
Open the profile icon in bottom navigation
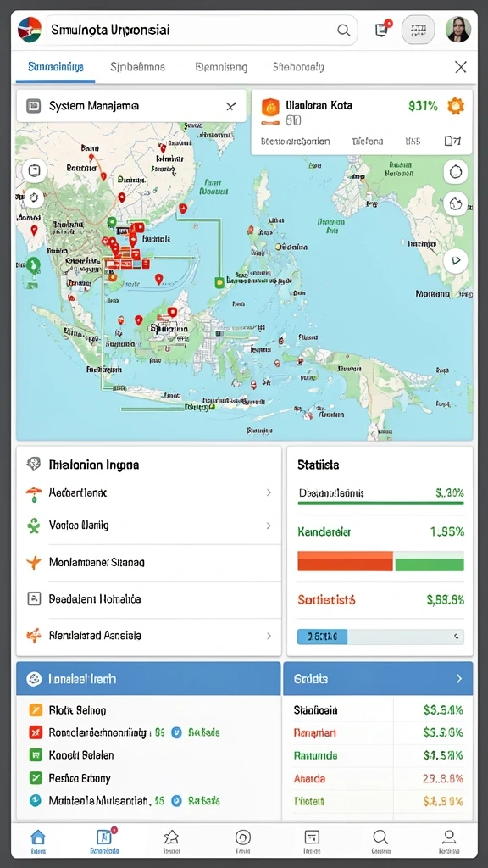click(x=449, y=841)
